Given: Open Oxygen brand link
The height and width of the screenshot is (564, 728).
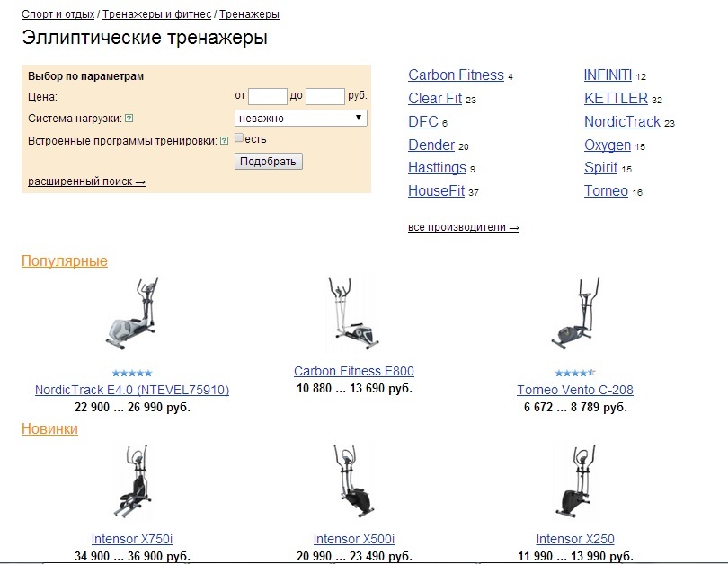Looking at the screenshot, I should [x=608, y=145].
